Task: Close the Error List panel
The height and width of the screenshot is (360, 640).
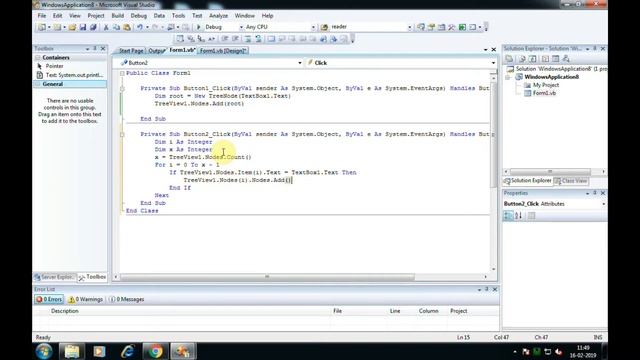Action: tap(494, 289)
